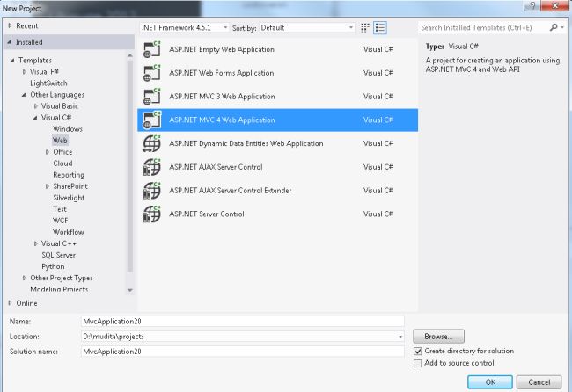Click the ASP.NET MVC 3 Web Application icon
The image size is (572, 392).
[151, 97]
